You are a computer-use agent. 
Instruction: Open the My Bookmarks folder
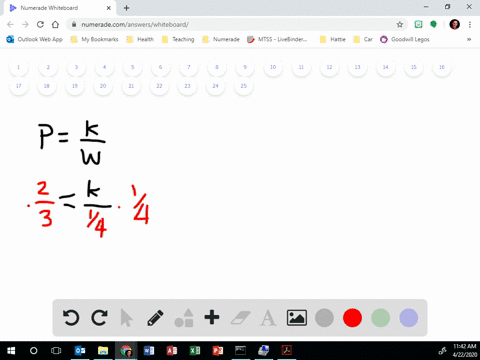tap(95, 39)
